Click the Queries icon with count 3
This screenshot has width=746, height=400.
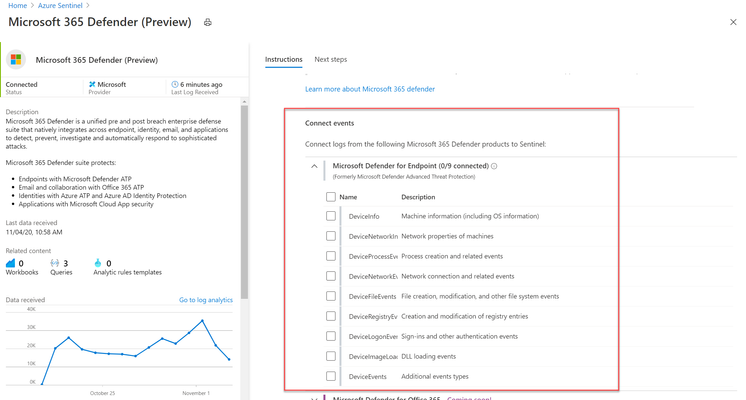coord(55,263)
